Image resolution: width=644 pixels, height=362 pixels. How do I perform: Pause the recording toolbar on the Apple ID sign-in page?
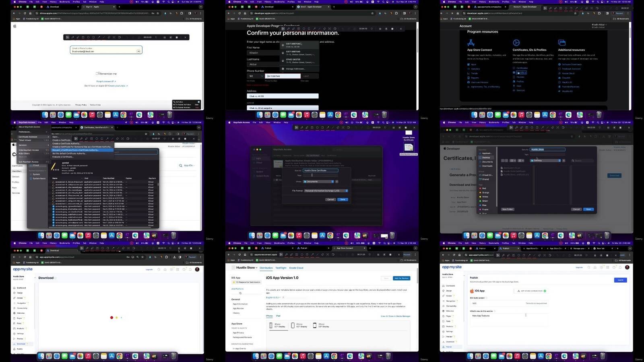[x=164, y=37]
